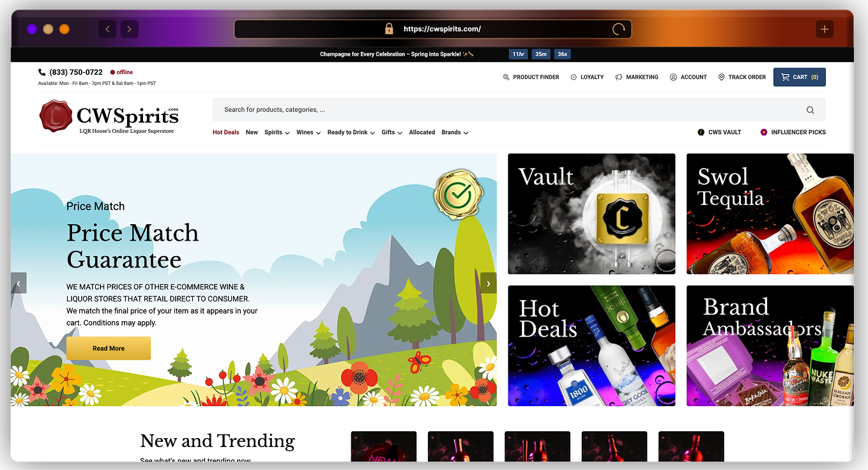Reload the page with the refresh icon
Screen dimensions: 868x470
(x=618, y=29)
